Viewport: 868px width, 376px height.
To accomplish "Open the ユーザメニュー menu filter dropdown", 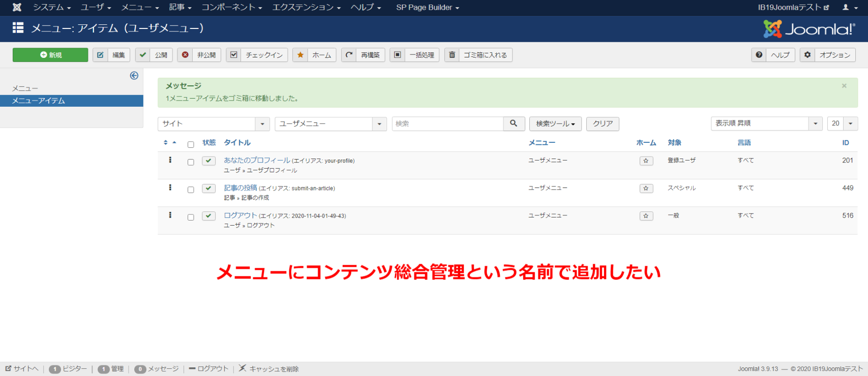I will point(331,123).
